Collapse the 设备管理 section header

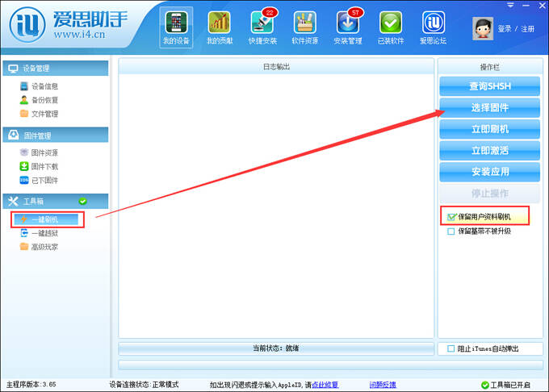[56, 69]
